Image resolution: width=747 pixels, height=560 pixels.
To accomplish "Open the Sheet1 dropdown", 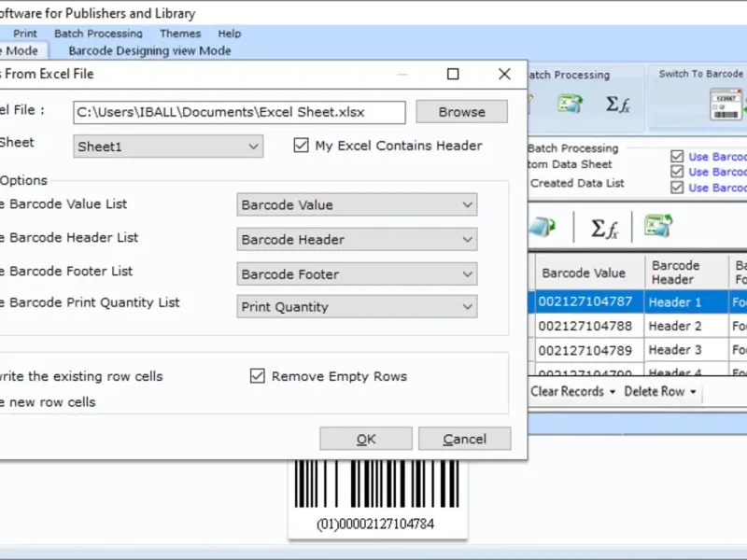I will coord(168,147).
